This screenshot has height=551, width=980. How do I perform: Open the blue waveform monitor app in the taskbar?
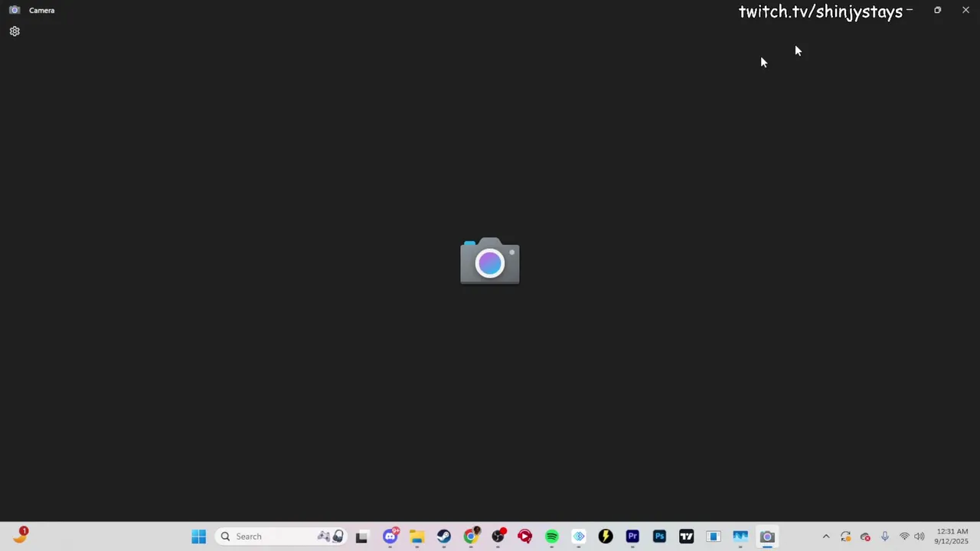pos(740,536)
